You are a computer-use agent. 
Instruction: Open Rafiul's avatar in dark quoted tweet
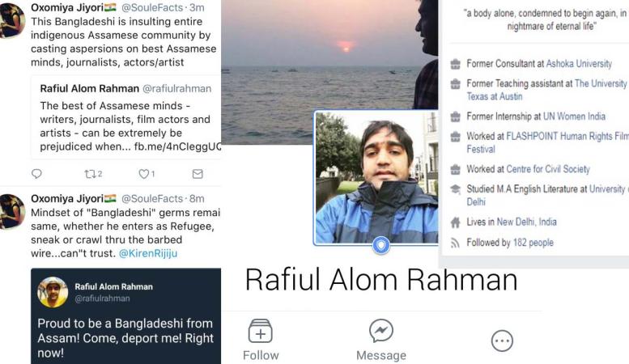(53, 292)
